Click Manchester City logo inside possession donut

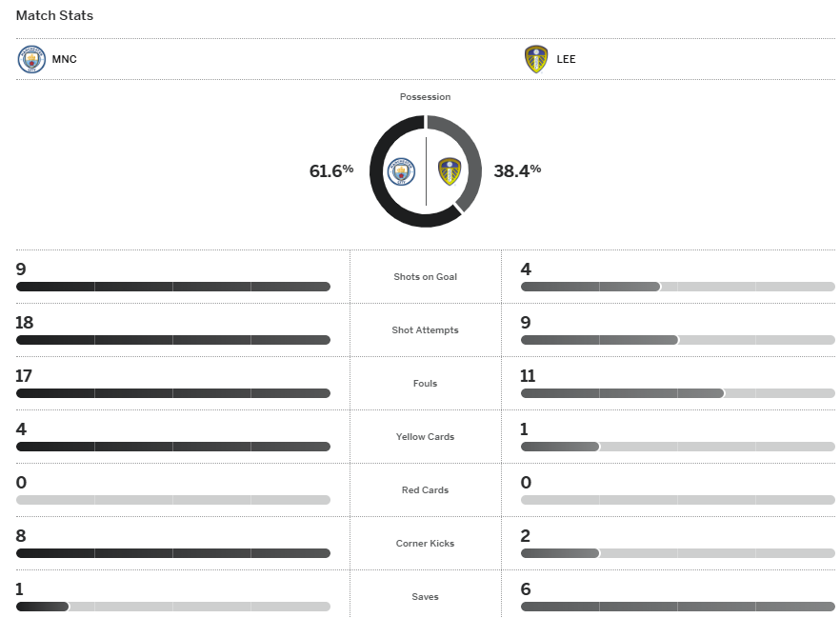point(402,171)
